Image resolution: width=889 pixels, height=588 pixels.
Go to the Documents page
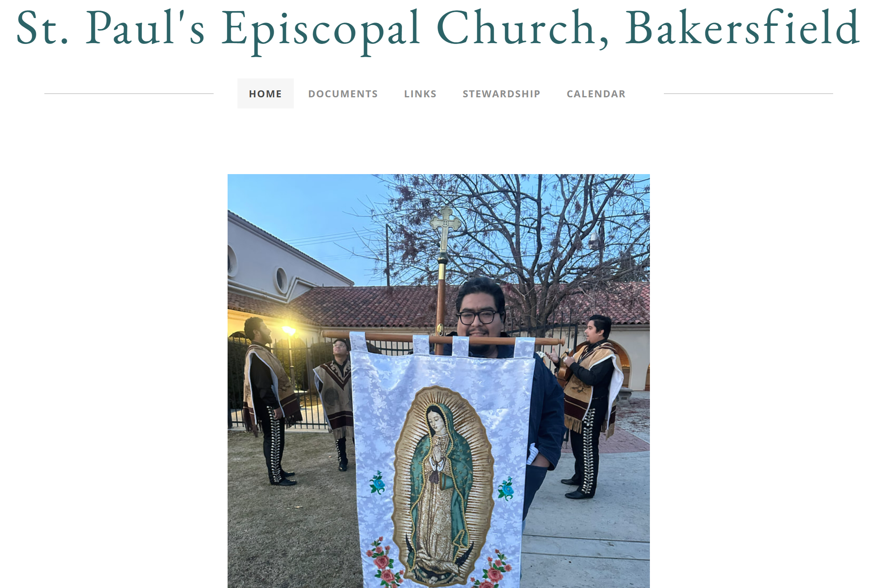343,94
